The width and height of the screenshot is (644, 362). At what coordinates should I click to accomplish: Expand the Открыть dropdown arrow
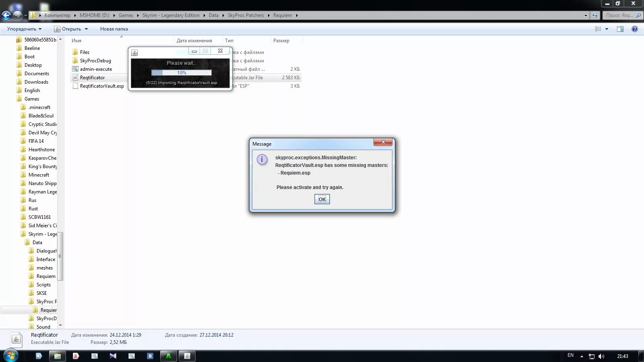pyautogui.click(x=86, y=29)
